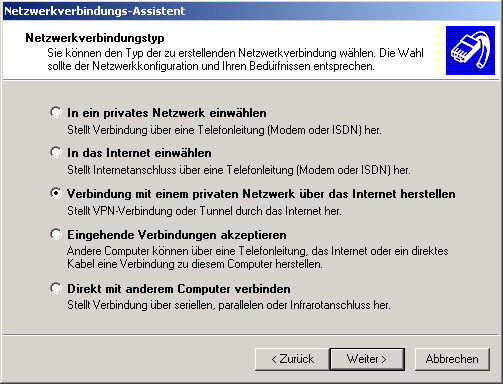
Task: Click the network plug wizard icon
Action: click(470, 50)
